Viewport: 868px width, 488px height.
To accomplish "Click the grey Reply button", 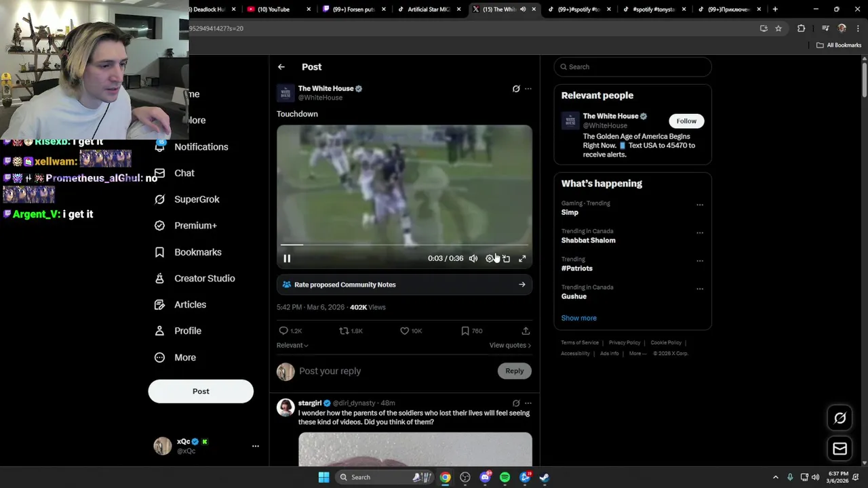I will click(x=515, y=371).
